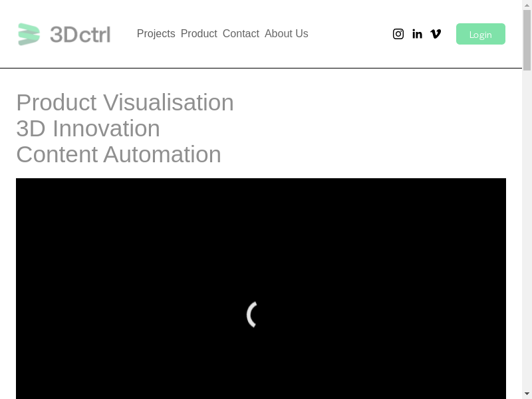Go to the Product page

point(199,34)
